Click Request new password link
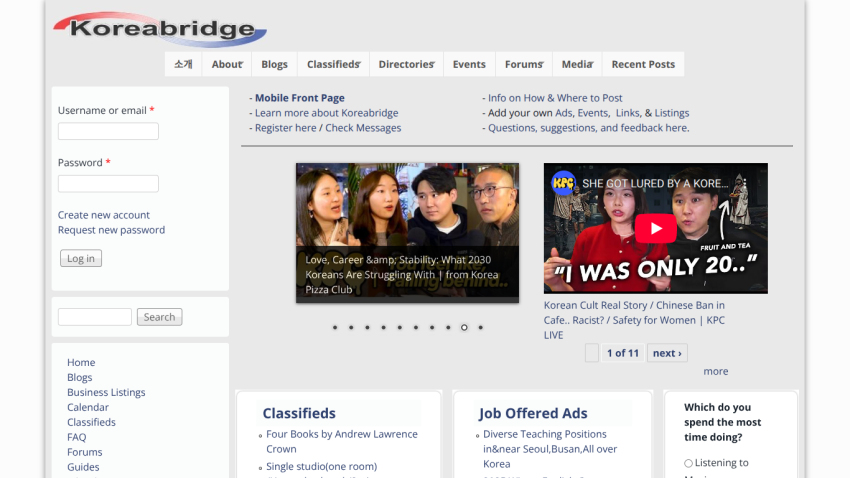Viewport: 850px width, 478px height. pos(111,230)
